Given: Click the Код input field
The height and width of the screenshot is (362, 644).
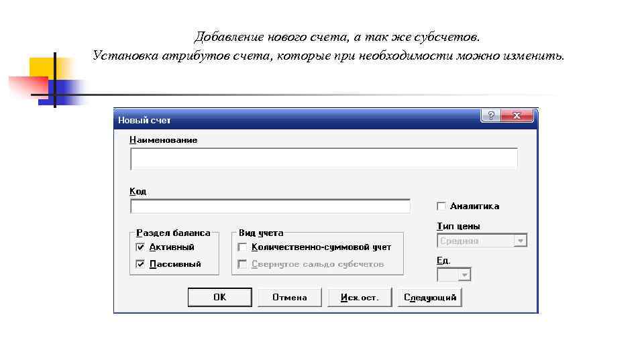Looking at the screenshot, I should 270,206.
